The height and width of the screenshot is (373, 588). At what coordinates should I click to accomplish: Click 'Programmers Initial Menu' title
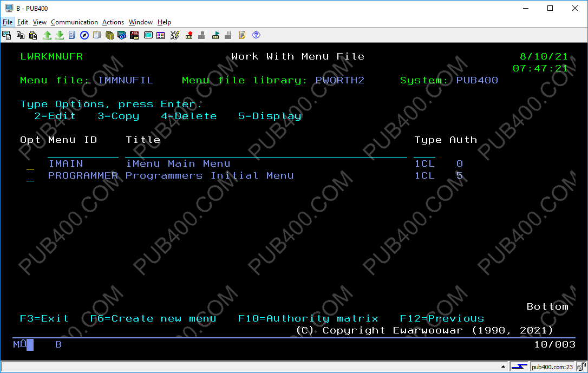[x=209, y=176]
